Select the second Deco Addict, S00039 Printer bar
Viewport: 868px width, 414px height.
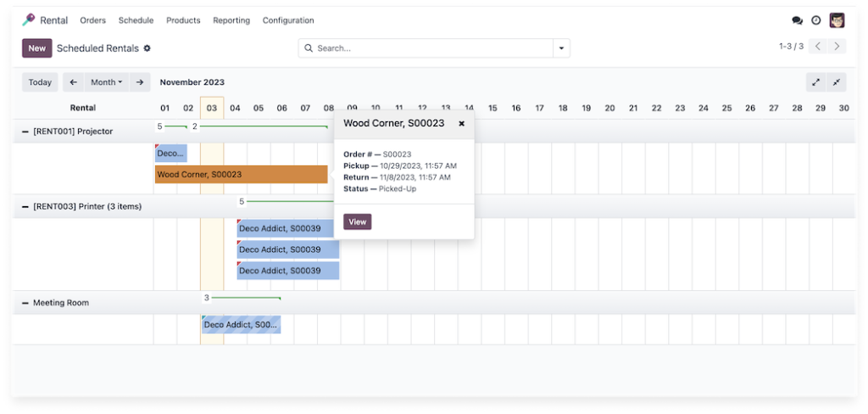pyautogui.click(x=288, y=249)
